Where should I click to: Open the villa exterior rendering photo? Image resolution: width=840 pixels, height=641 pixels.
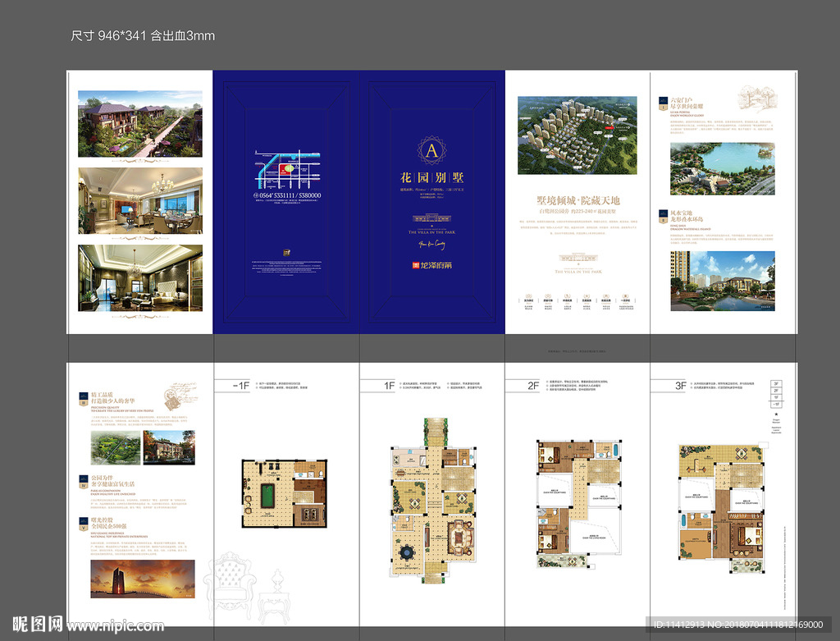pos(140,124)
